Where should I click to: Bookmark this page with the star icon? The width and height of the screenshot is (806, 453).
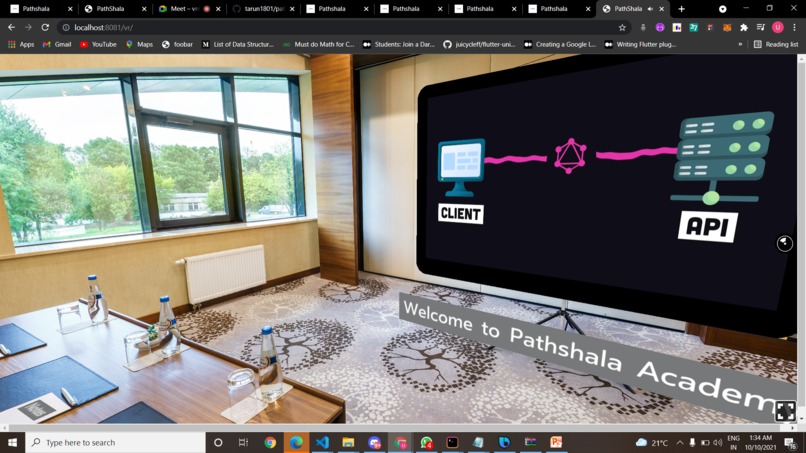(x=622, y=27)
